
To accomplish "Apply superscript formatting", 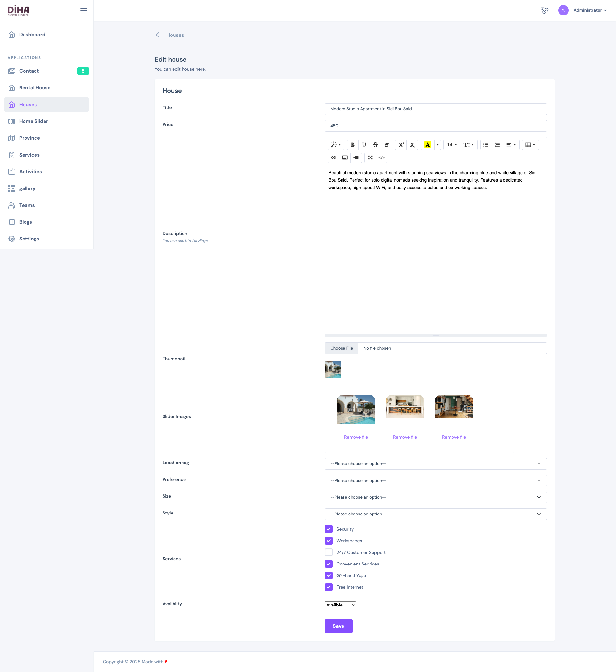I will coord(401,145).
